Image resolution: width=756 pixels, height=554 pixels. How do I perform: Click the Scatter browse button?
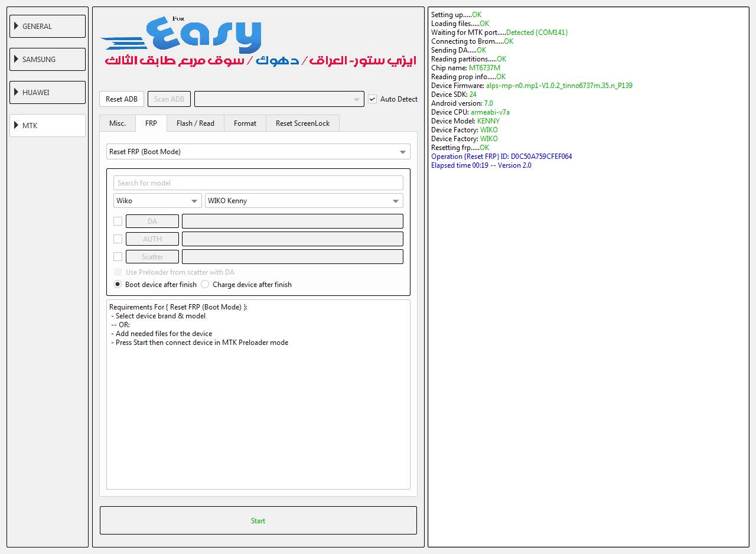(x=152, y=257)
